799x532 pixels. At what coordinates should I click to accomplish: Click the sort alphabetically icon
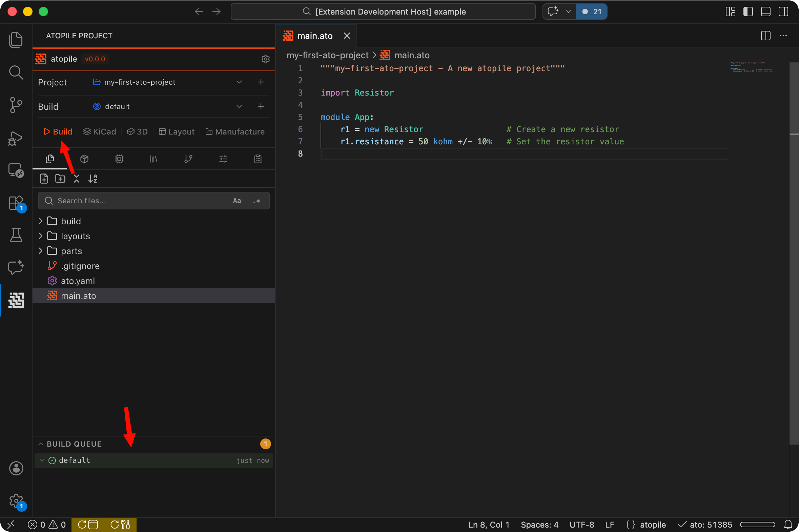(93, 179)
